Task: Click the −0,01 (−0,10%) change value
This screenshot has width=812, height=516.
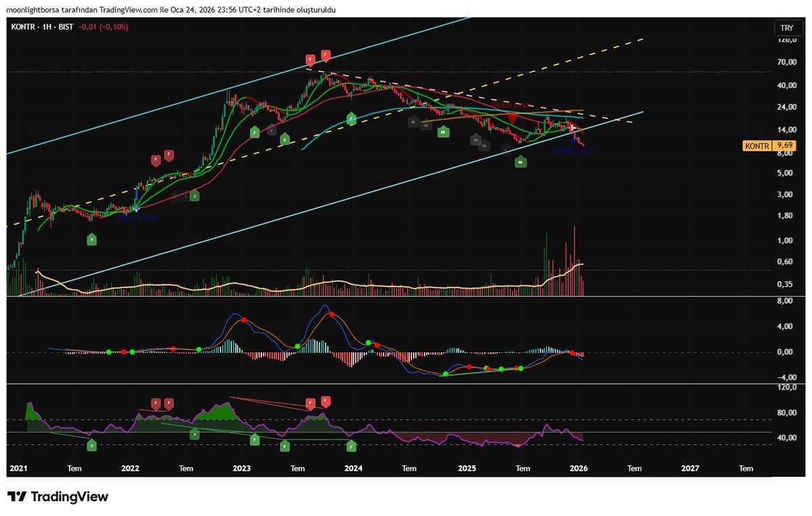Action: pyautogui.click(x=103, y=27)
